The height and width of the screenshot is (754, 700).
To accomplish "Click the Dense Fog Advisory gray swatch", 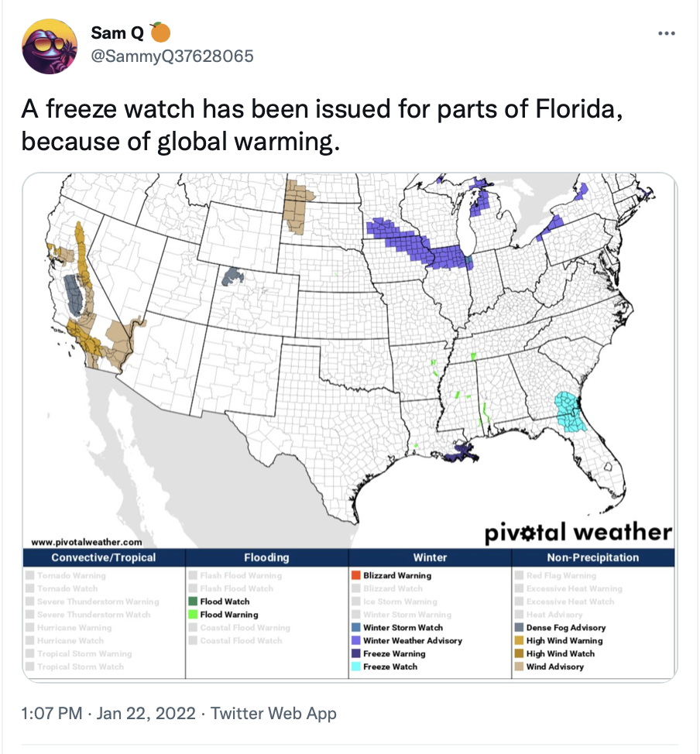I will point(519,628).
